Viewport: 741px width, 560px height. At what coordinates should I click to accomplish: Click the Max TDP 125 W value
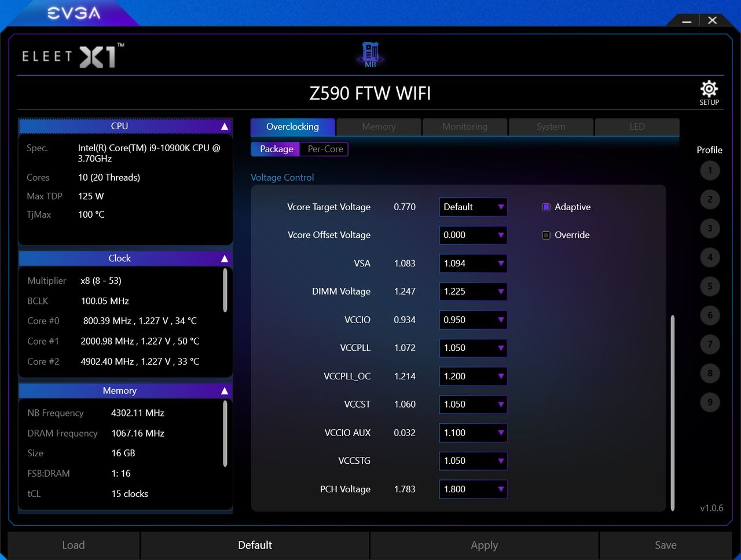pyautogui.click(x=91, y=196)
